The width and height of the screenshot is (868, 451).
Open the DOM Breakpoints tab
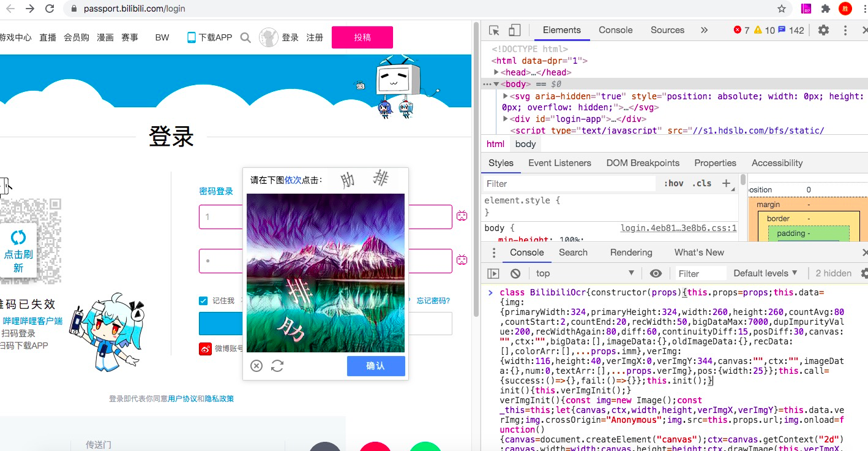(643, 163)
